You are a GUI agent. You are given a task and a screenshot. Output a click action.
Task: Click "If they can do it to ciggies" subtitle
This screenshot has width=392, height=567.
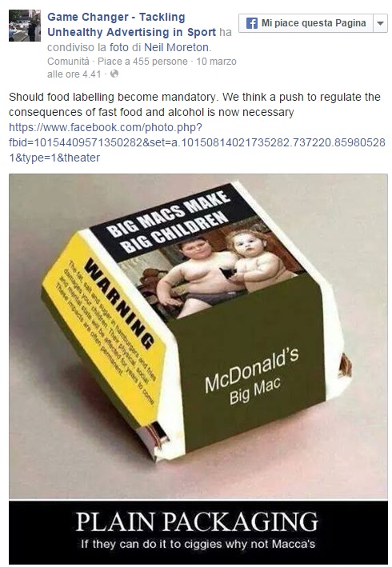click(x=198, y=544)
